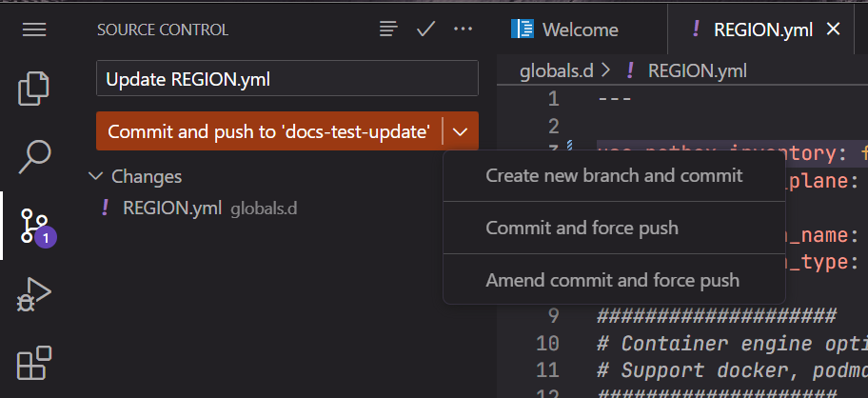Screen dimensions: 868x398
Task: Open the Explorer view in activity bar
Action: pyautogui.click(x=33, y=89)
